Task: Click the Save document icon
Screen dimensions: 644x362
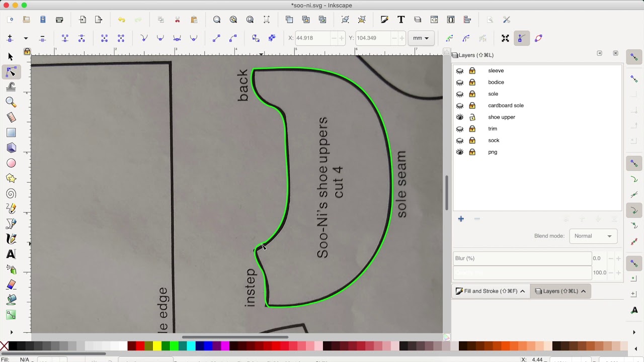Action: click(x=43, y=20)
